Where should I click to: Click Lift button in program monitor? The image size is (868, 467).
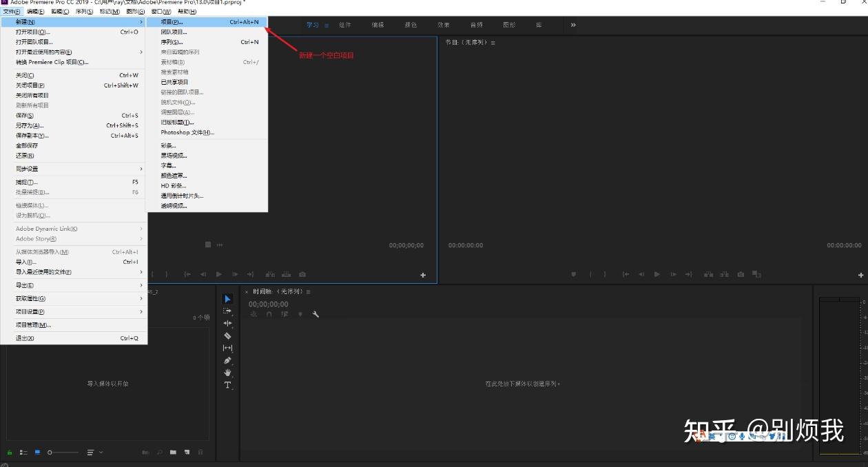(708, 274)
